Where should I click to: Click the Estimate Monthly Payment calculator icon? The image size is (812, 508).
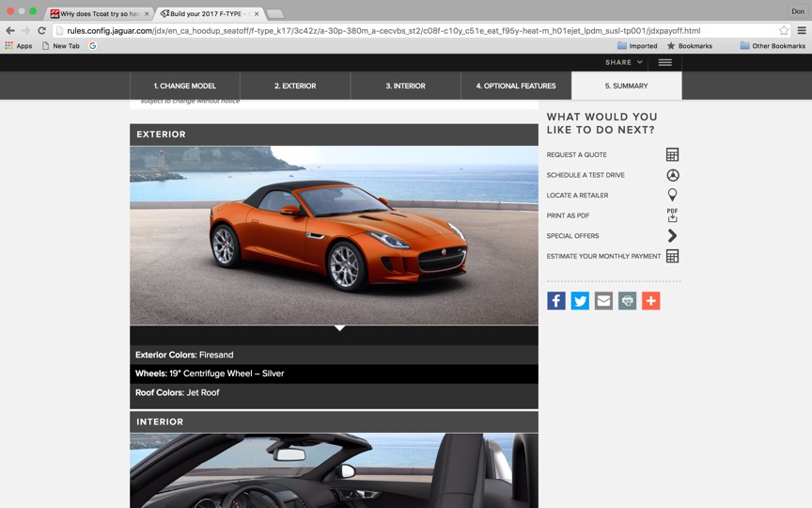[672, 256]
